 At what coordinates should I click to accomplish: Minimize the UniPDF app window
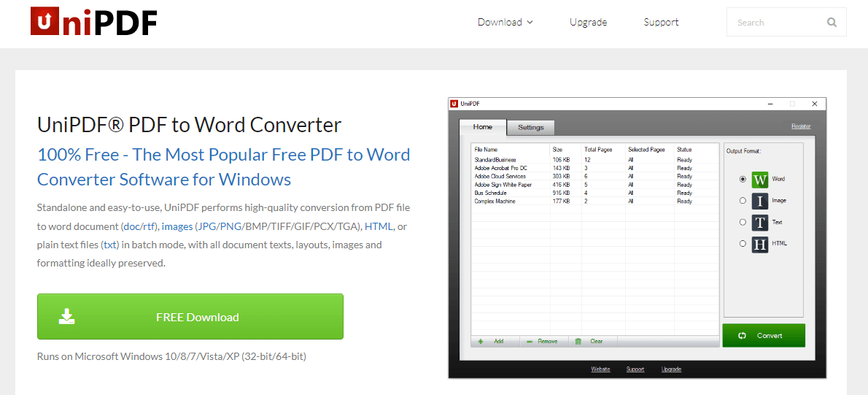pyautogui.click(x=770, y=104)
